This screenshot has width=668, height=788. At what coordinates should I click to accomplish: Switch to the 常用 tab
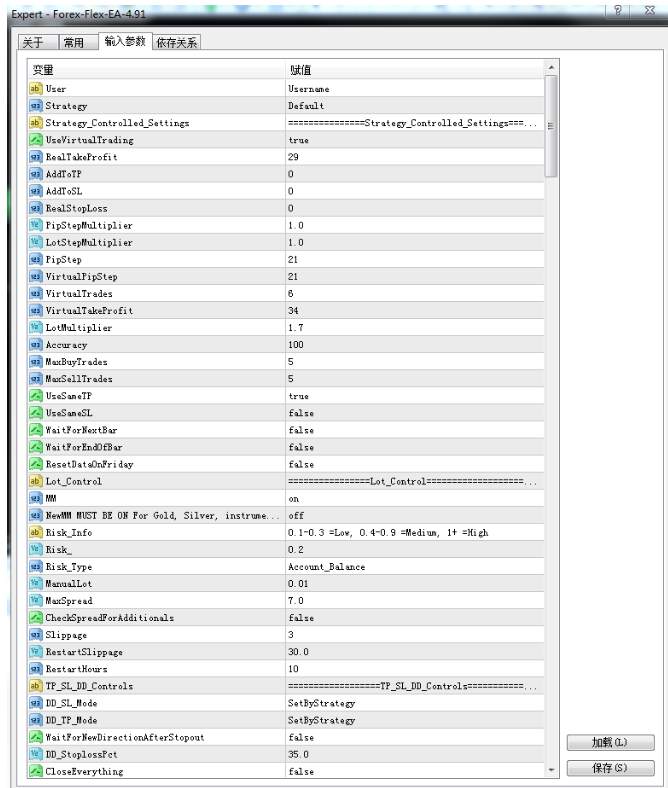(78, 43)
